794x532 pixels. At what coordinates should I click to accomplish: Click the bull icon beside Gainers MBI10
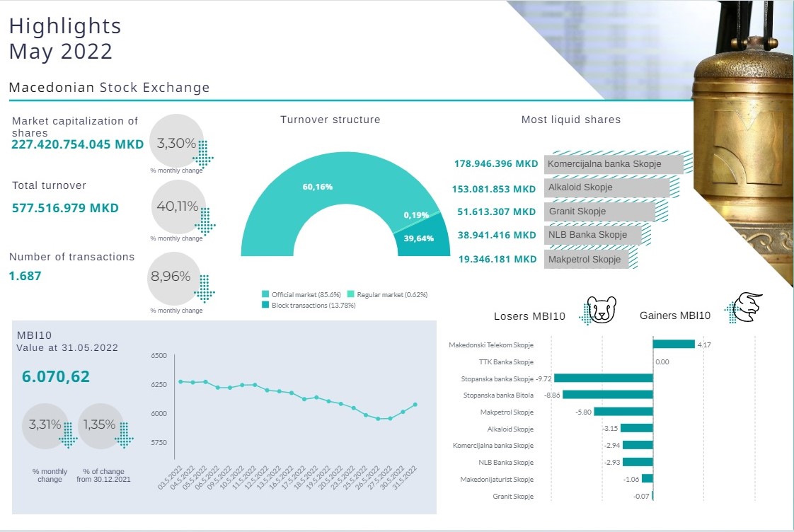click(747, 306)
